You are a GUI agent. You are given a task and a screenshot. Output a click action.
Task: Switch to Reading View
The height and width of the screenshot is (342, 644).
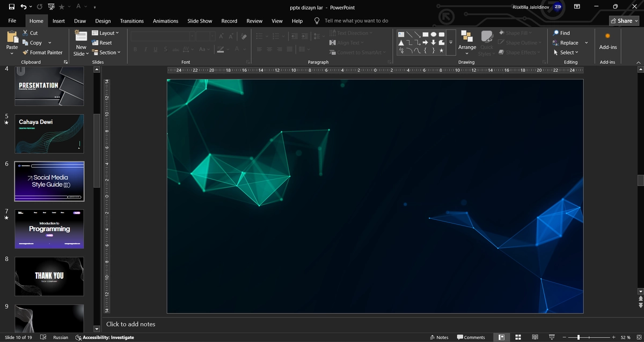536,337
